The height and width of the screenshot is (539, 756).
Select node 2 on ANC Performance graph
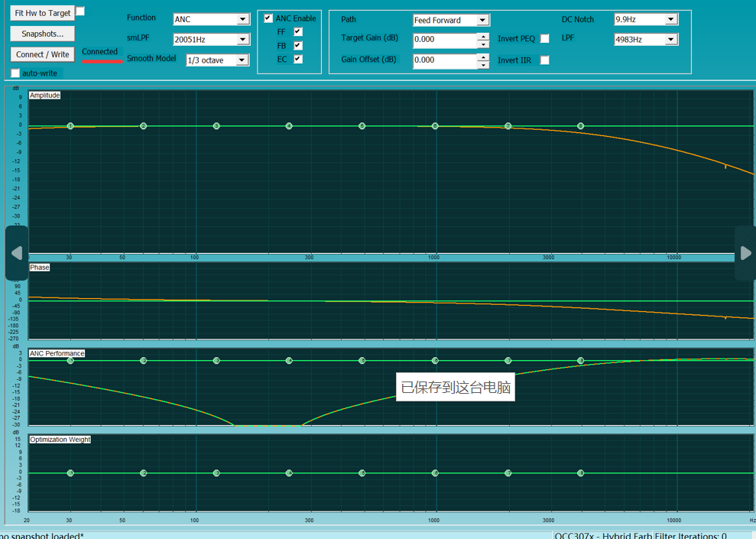(143, 361)
